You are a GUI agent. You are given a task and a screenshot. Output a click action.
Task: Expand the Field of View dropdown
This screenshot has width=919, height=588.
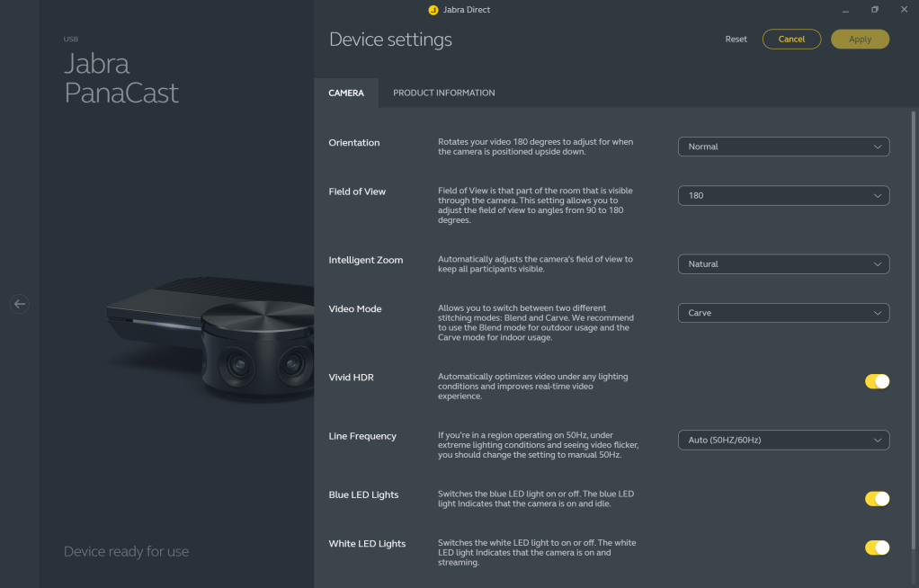(782, 195)
